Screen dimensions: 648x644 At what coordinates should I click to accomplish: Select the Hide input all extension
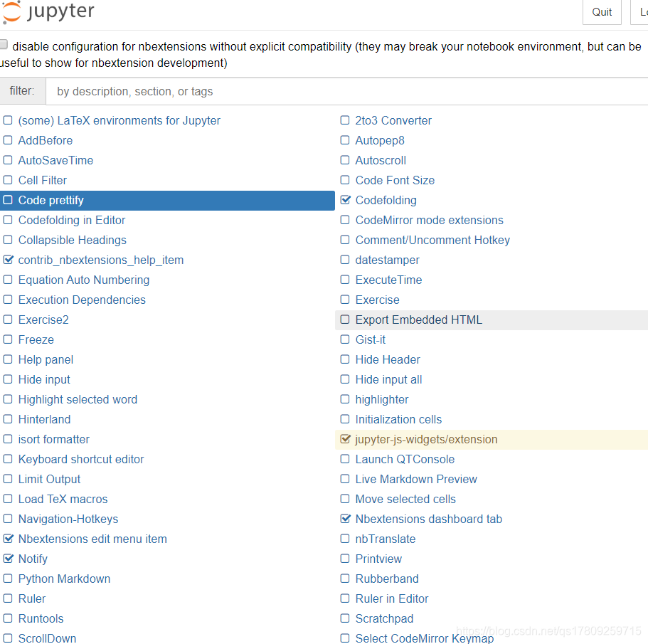pos(388,379)
